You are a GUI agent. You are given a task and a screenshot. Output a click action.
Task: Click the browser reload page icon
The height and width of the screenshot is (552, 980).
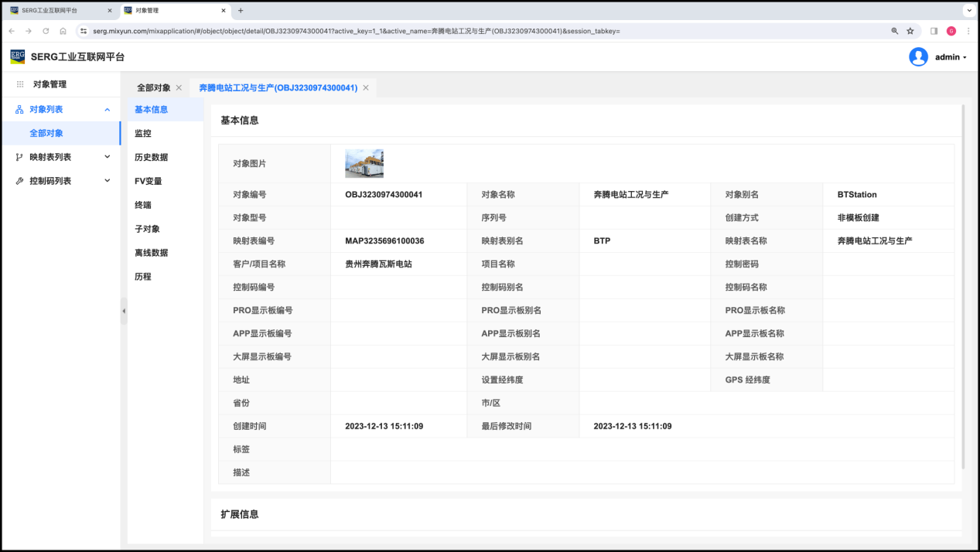click(x=46, y=31)
